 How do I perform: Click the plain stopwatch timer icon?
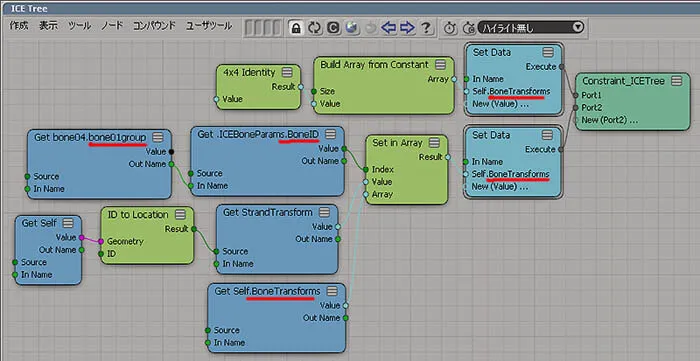(x=450, y=28)
